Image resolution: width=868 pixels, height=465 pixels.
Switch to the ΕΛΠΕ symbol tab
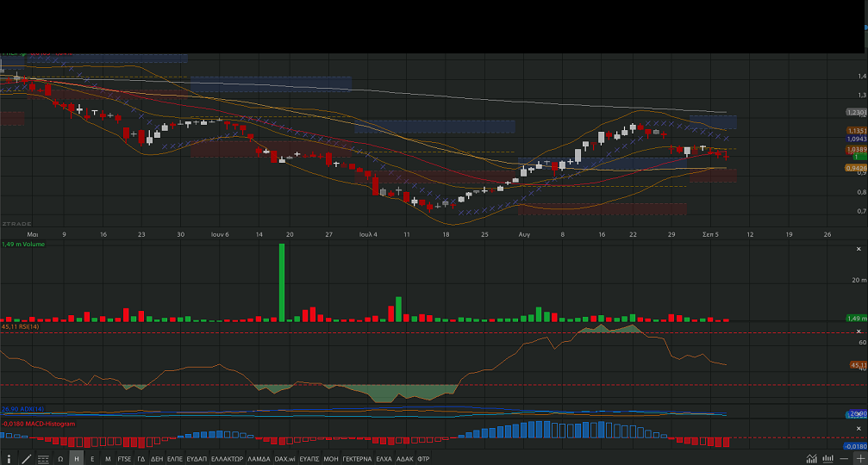pos(175,459)
